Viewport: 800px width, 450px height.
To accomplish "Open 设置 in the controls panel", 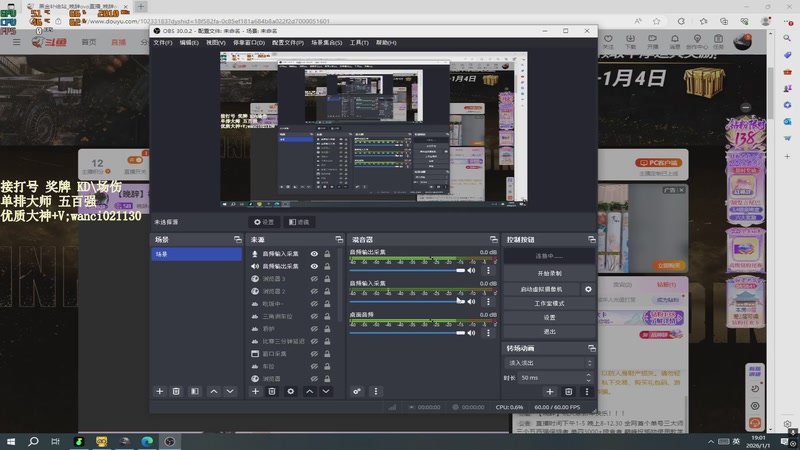I will click(549, 317).
